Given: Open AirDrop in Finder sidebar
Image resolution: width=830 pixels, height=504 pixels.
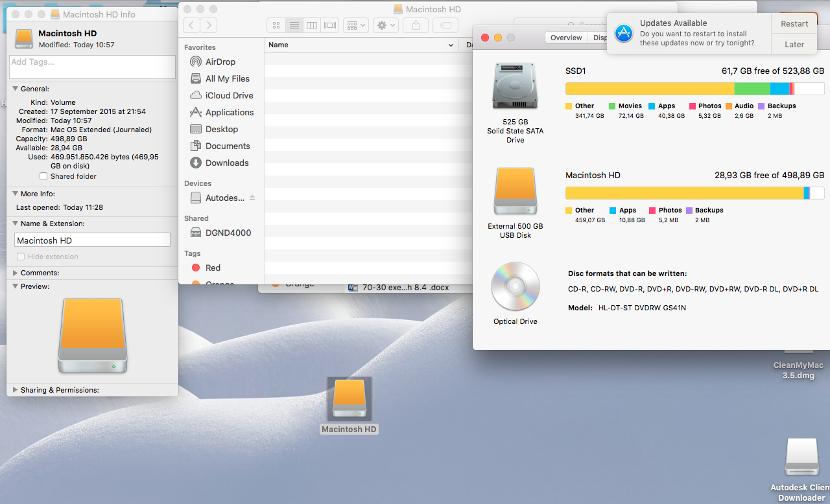Looking at the screenshot, I should pyautogui.click(x=220, y=62).
